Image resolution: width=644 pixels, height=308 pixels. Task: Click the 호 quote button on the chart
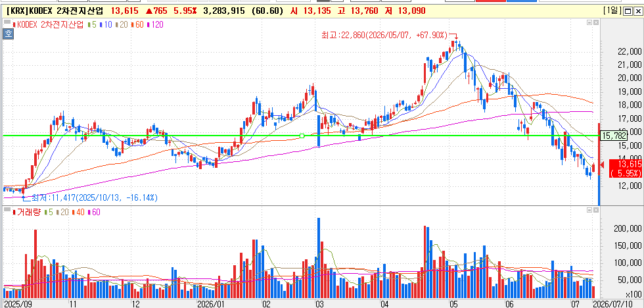click(8, 34)
